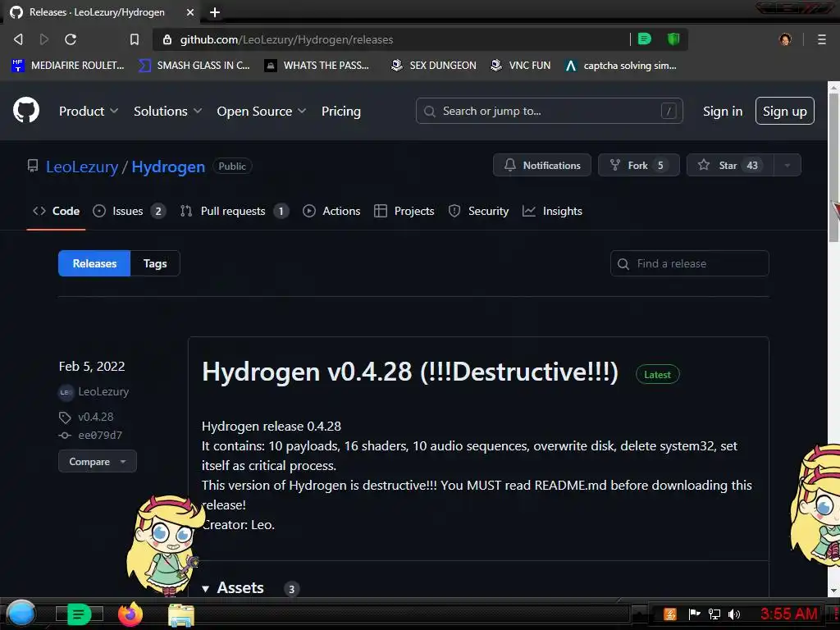Click the GitHub Octocat logo
The width and height of the screenshot is (840, 630).
tap(26, 111)
